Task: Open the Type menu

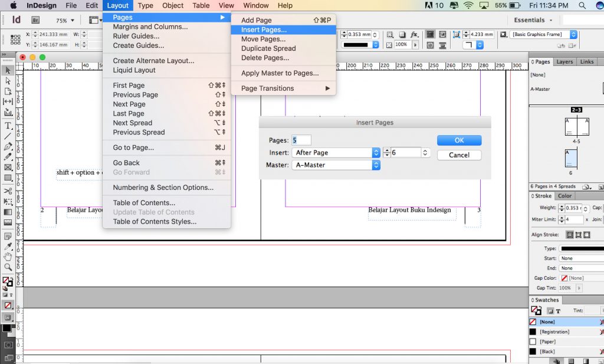Action: 145,5
